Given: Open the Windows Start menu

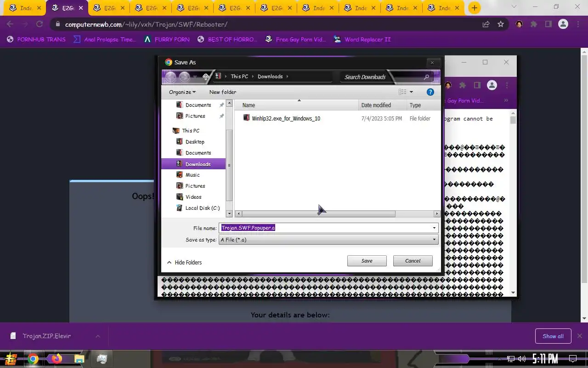Looking at the screenshot, I should coord(11,359).
